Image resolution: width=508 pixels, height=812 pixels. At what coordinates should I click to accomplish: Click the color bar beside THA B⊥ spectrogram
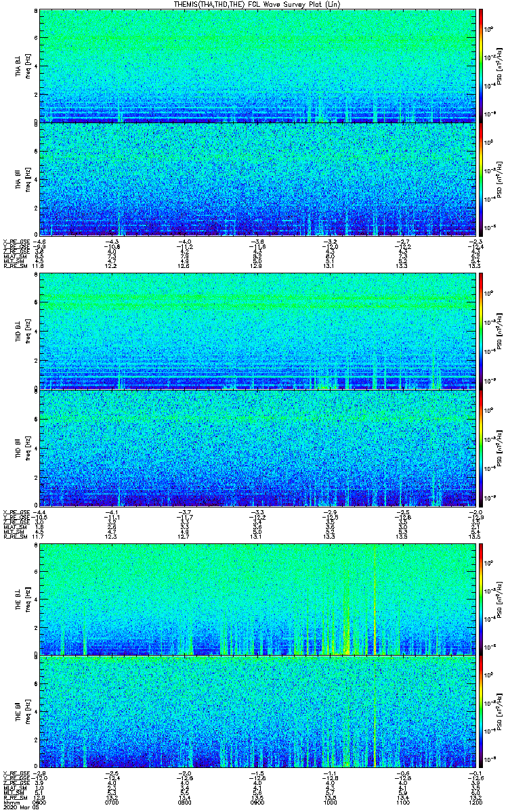point(481,66)
